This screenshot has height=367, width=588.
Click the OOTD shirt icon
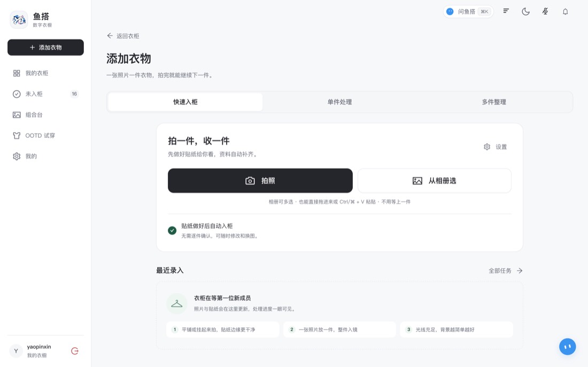coord(17,136)
